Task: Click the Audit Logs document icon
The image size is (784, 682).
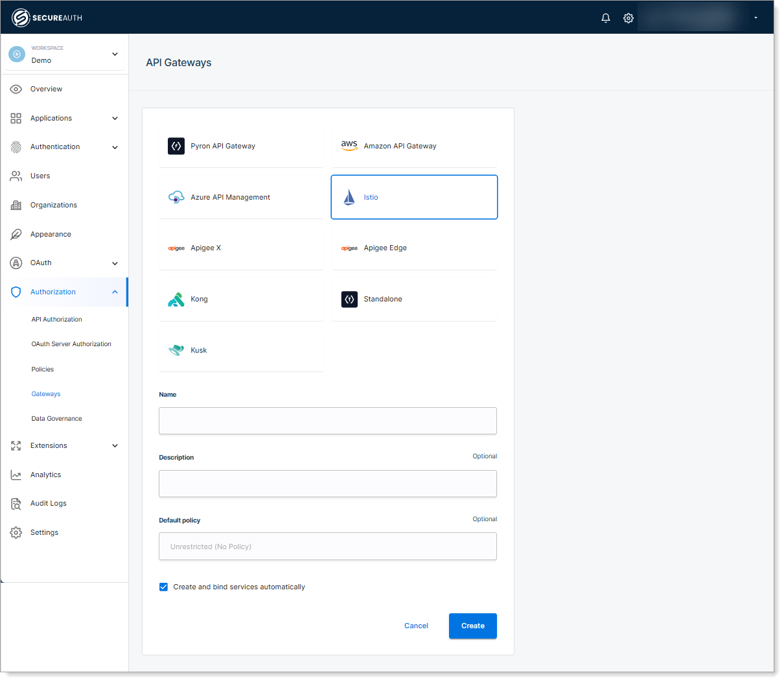Action: click(16, 504)
